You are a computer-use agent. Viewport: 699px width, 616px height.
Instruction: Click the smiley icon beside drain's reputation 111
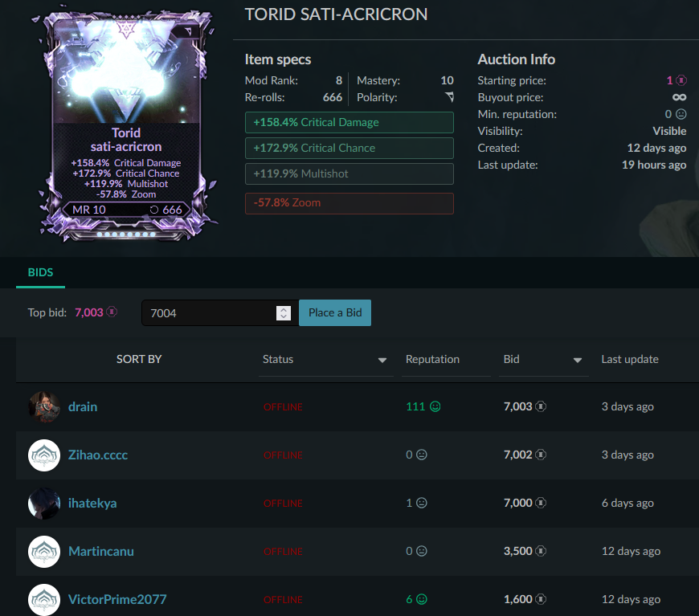point(435,406)
